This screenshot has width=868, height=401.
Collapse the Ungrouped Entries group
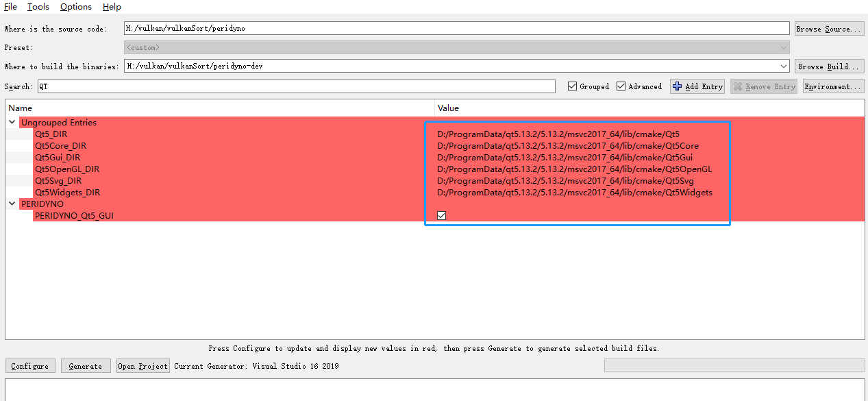[12, 123]
